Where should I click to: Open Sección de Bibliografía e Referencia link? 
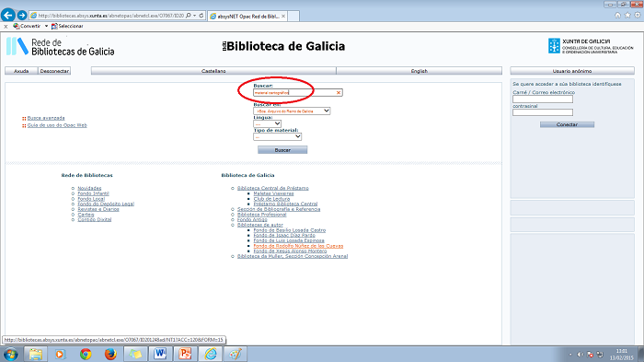tap(279, 209)
